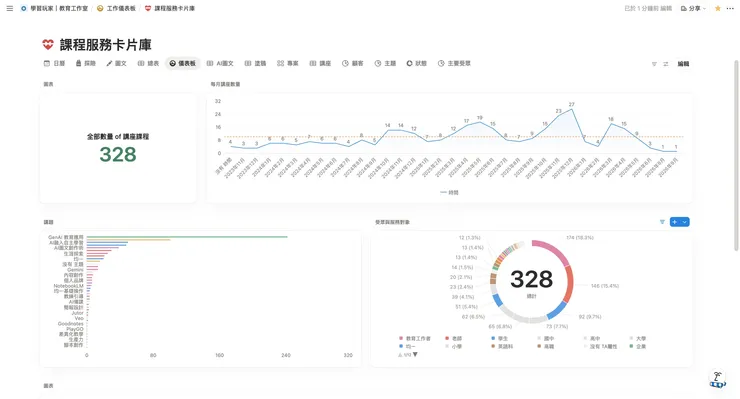Switch to the 講座 view tab
740x399 pixels.
click(320, 63)
